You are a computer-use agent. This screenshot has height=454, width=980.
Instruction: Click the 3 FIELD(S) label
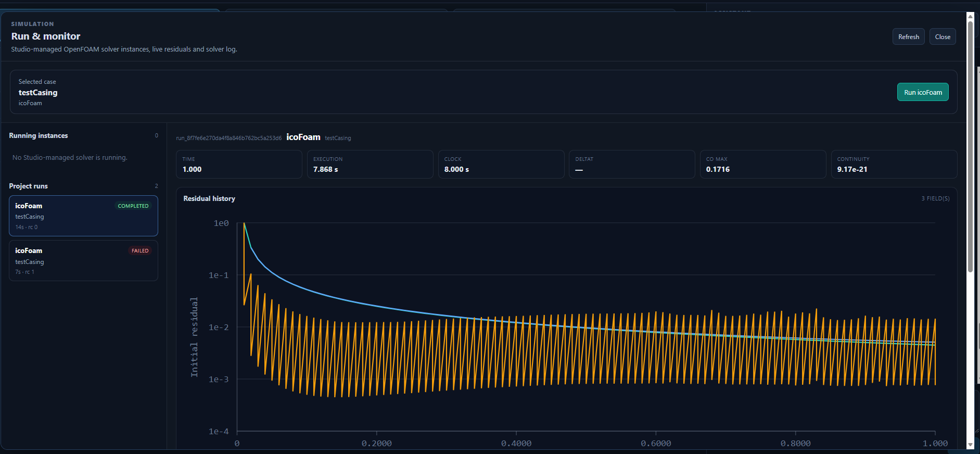click(935, 198)
